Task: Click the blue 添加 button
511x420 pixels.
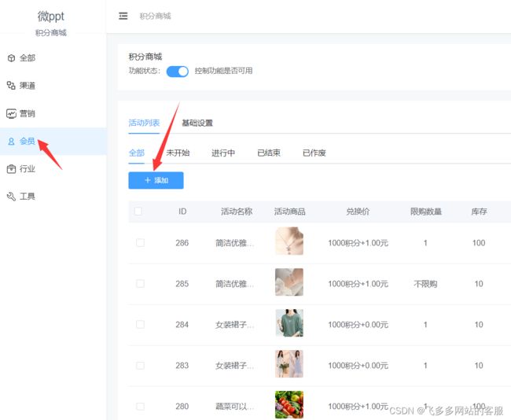Action: [156, 180]
